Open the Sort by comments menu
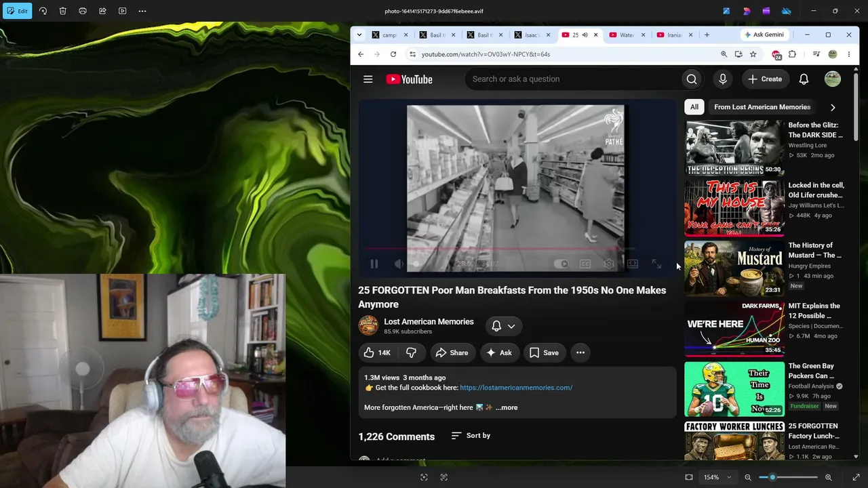Viewport: 868px width, 488px height. 471,436
